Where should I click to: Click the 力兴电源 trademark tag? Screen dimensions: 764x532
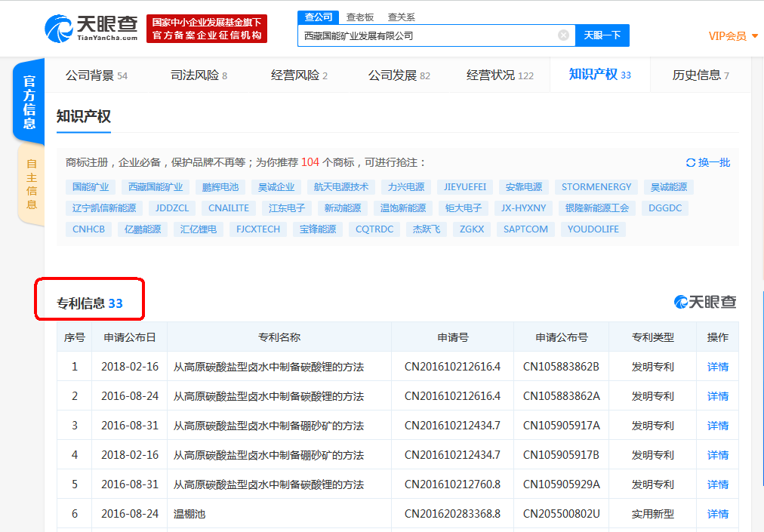(x=406, y=187)
